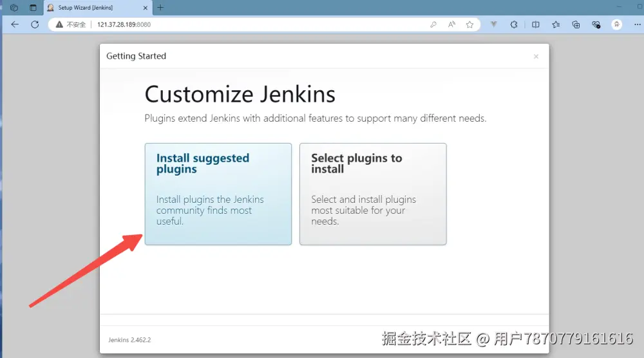Go back in browser history
Screen dimensions: 644x358
(x=15, y=24)
